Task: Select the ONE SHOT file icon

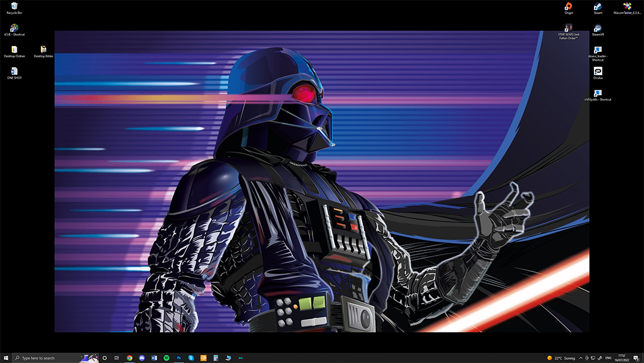Action: [14, 73]
